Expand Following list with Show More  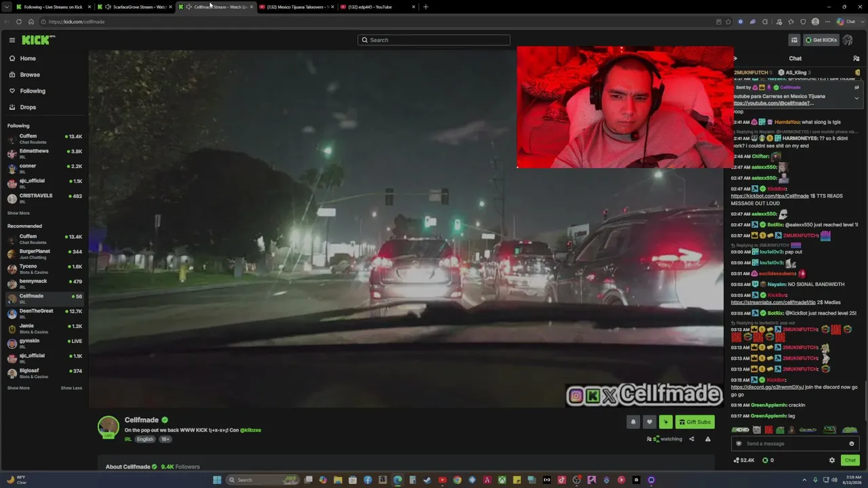click(x=18, y=213)
